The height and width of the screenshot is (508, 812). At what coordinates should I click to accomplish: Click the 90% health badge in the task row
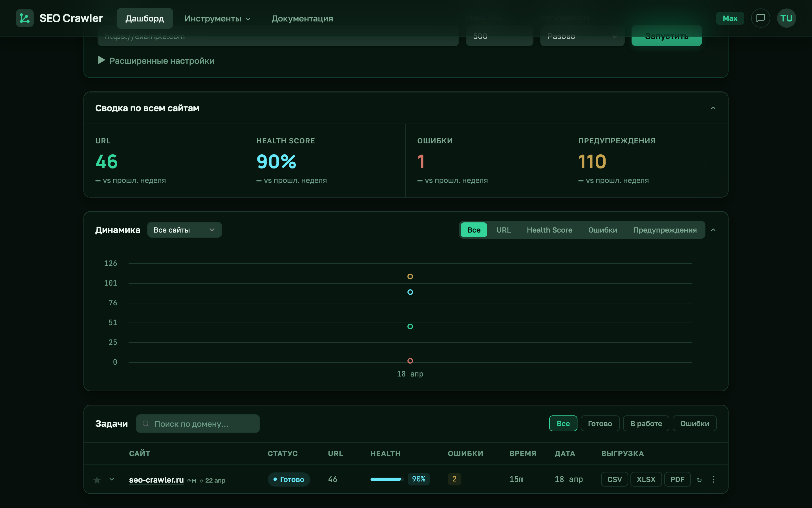(x=418, y=479)
